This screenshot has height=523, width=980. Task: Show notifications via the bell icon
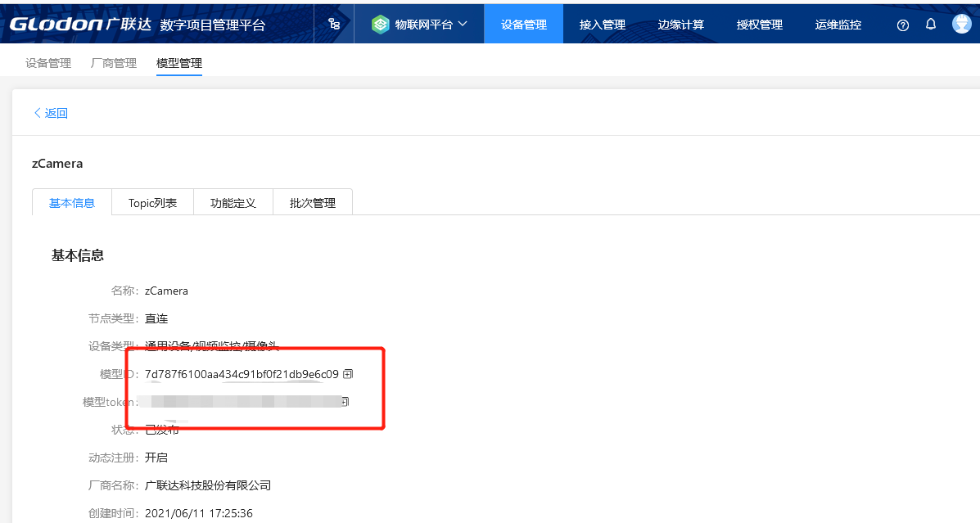[931, 25]
